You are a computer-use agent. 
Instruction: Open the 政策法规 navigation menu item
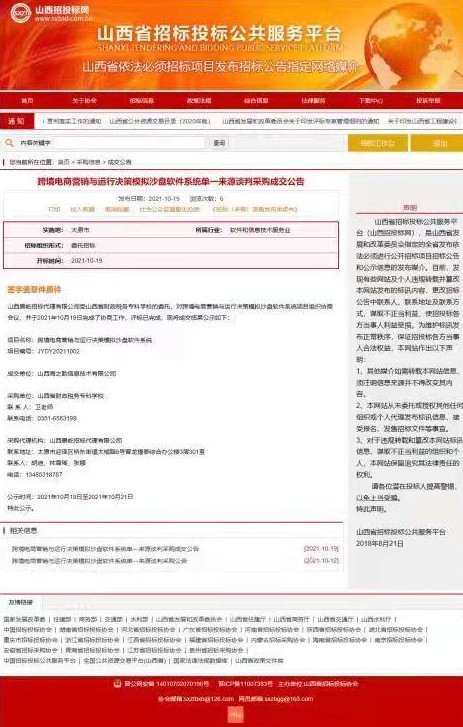(x=199, y=100)
